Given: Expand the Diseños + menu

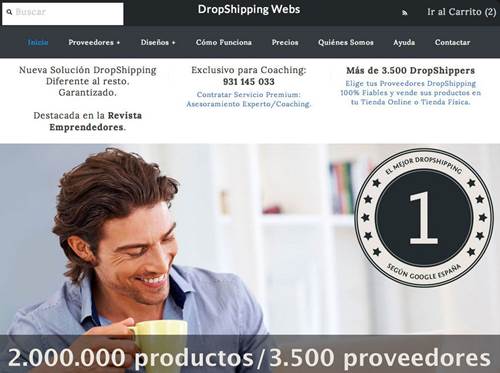Looking at the screenshot, I should [x=158, y=42].
